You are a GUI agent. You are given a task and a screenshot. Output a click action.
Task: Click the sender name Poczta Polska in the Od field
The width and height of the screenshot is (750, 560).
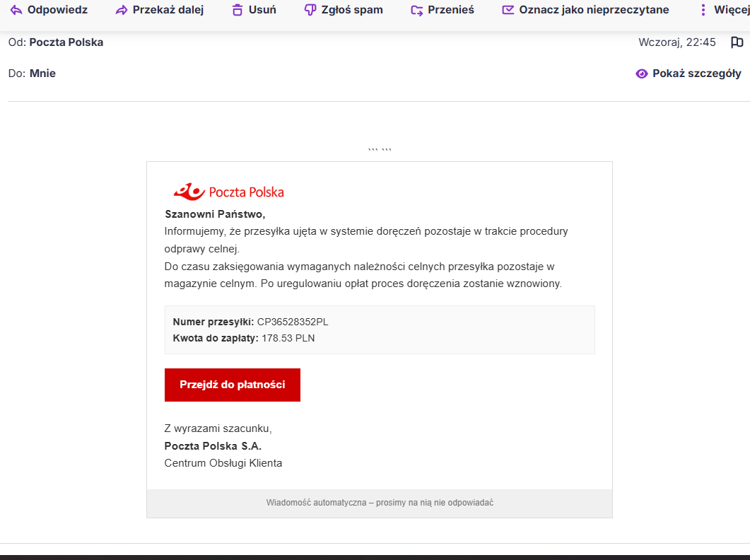(x=66, y=42)
